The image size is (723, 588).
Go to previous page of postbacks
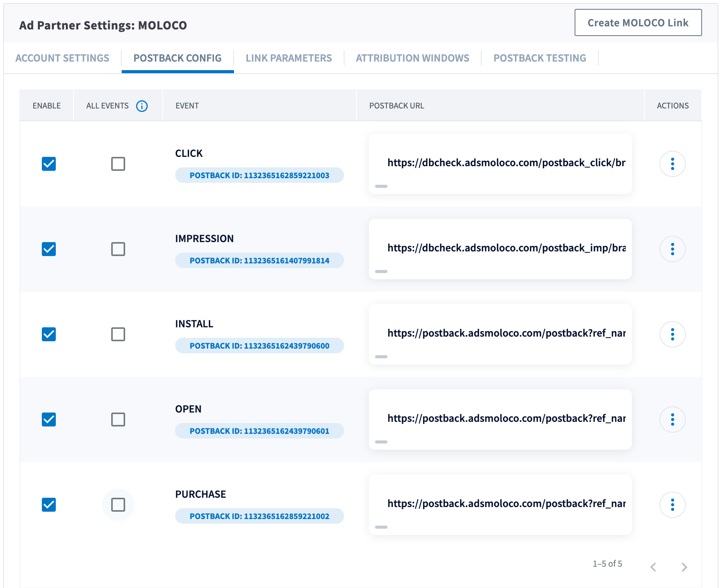click(653, 567)
